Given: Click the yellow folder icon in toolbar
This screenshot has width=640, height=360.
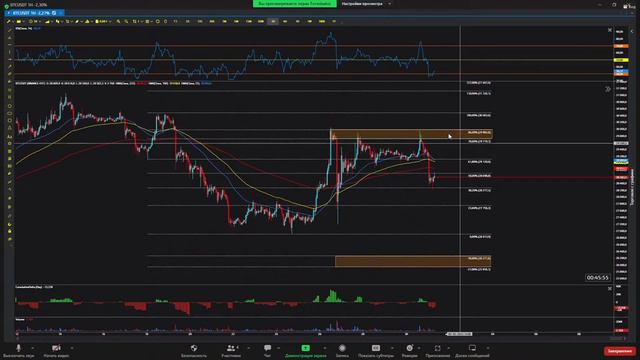Looking at the screenshot, I should [x=19, y=21].
